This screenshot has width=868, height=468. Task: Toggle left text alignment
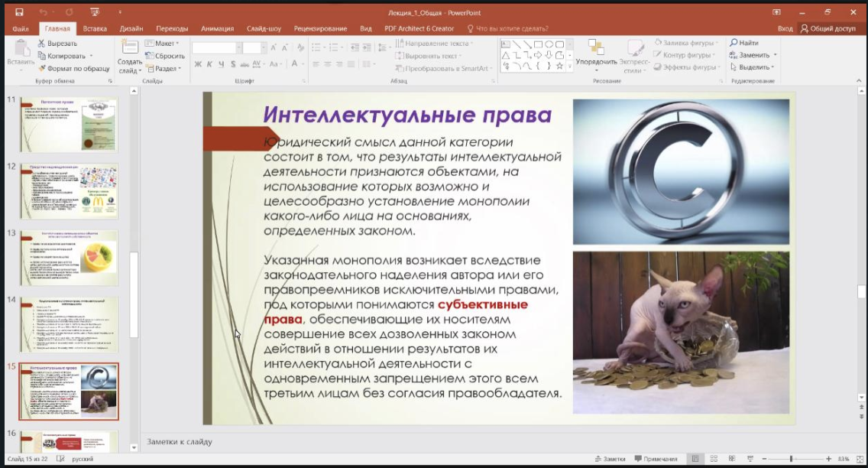[x=316, y=64]
